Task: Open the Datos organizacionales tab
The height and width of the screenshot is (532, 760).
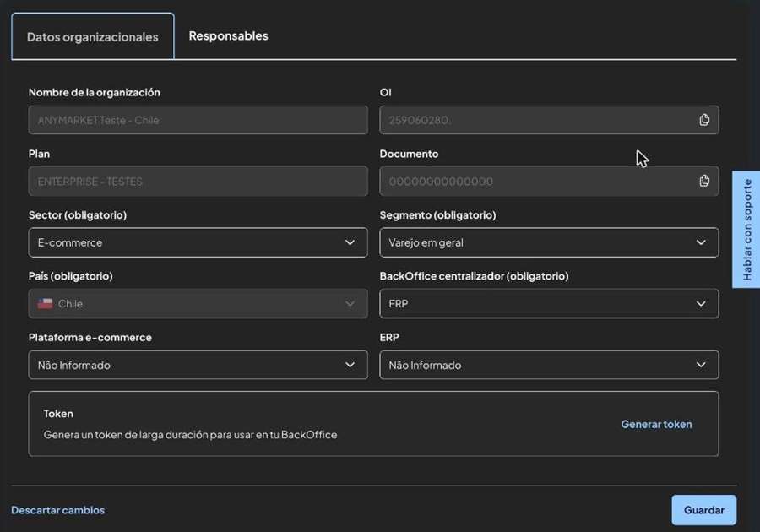Action: click(x=93, y=37)
